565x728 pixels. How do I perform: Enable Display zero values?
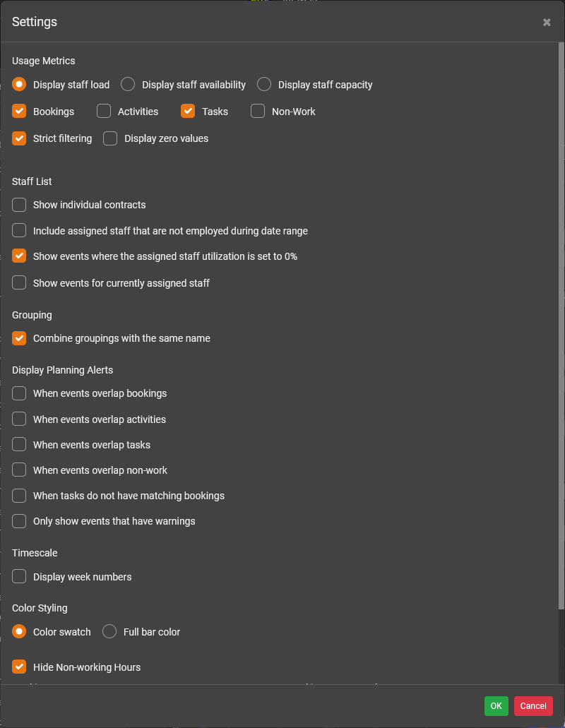point(110,138)
